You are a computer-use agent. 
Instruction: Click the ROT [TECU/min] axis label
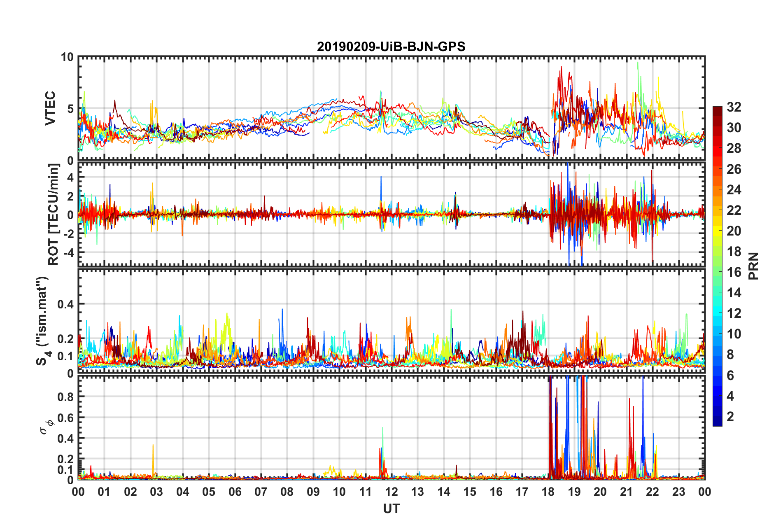coord(54,214)
